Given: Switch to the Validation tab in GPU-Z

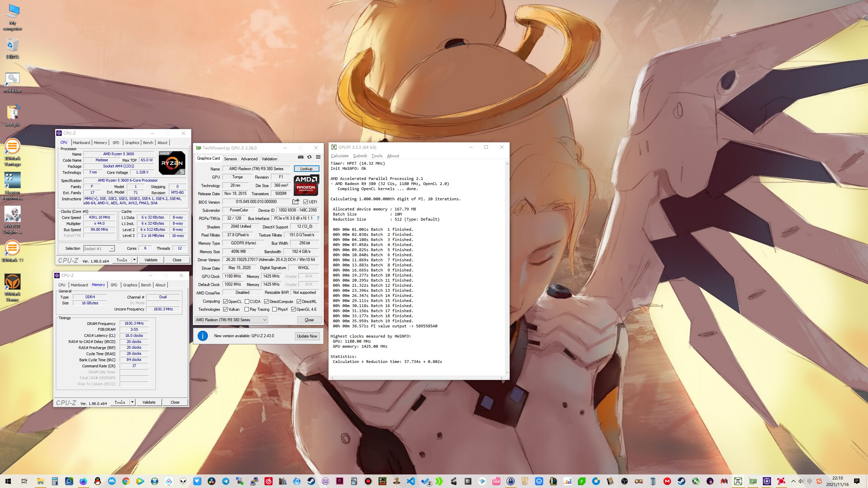Looking at the screenshot, I should 269,159.
